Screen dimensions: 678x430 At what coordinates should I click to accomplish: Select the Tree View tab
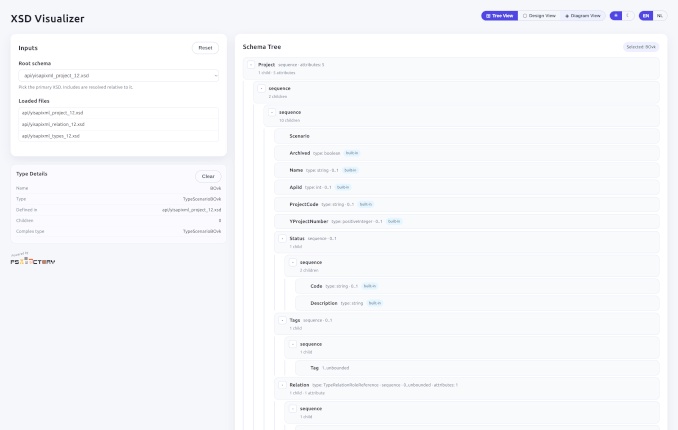499,16
